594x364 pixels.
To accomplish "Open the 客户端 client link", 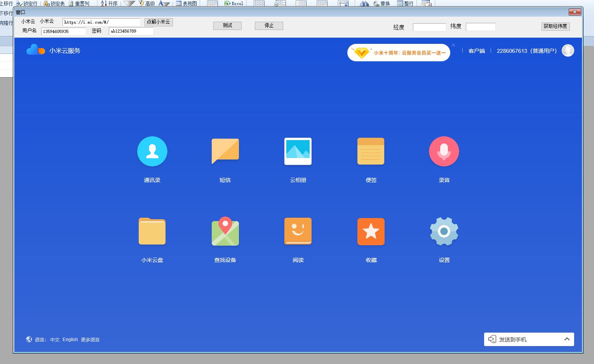I will coord(477,51).
